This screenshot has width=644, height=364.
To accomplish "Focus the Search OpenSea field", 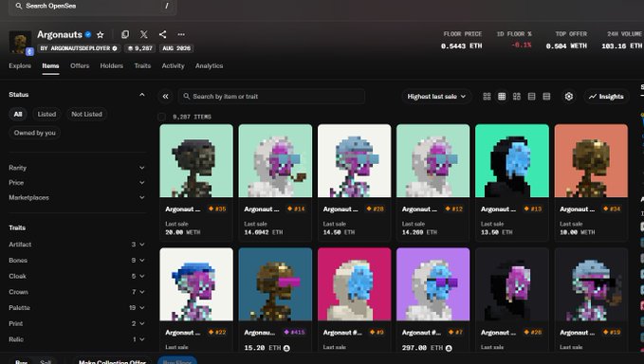I will 92,6.
